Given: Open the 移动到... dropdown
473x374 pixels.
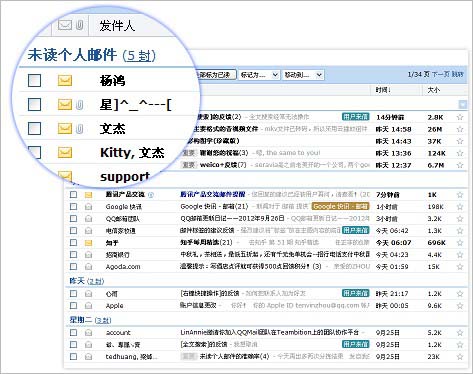Looking at the screenshot, I should click(x=303, y=75).
